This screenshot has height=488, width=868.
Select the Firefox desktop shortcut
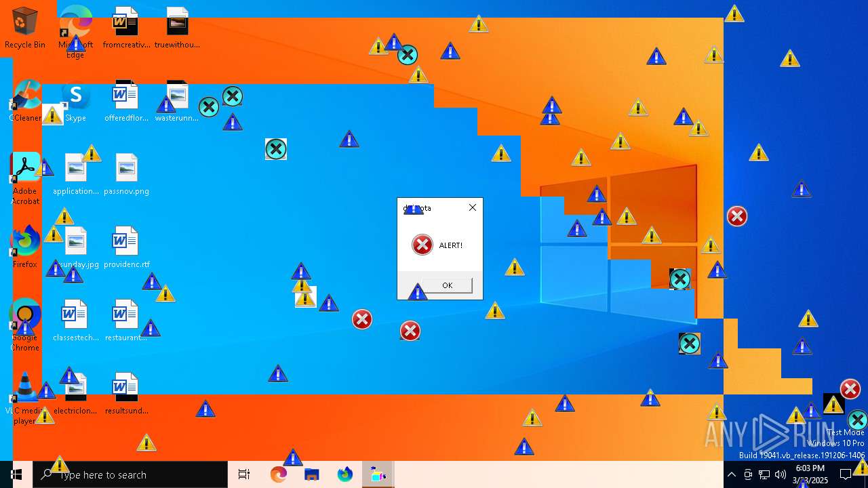pos(25,247)
